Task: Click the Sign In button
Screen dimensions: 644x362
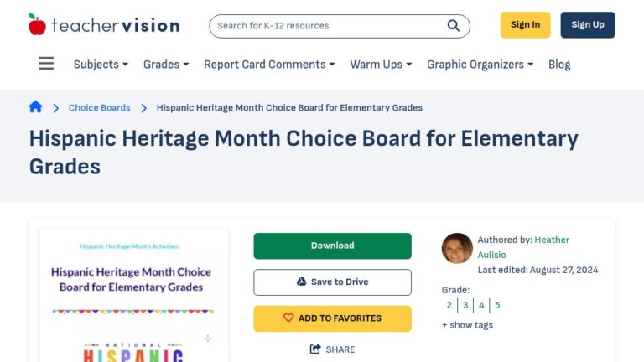Action: [525, 25]
